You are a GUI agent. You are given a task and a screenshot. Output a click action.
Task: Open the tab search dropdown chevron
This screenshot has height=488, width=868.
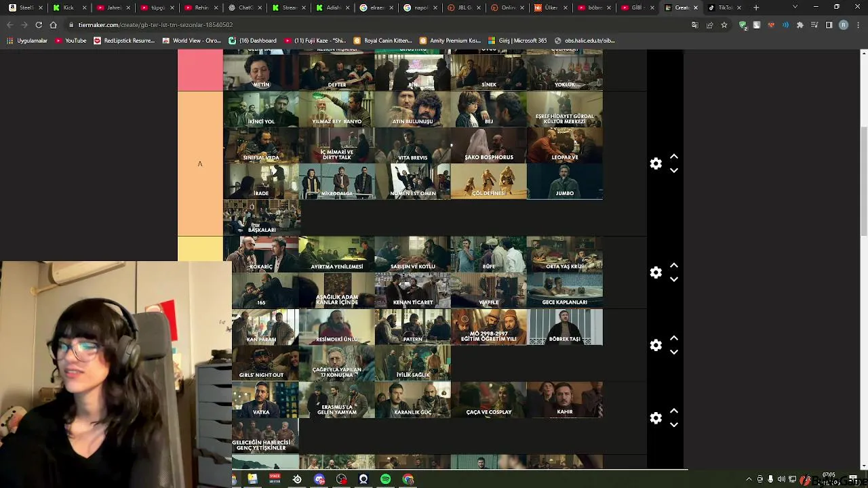(x=795, y=7)
